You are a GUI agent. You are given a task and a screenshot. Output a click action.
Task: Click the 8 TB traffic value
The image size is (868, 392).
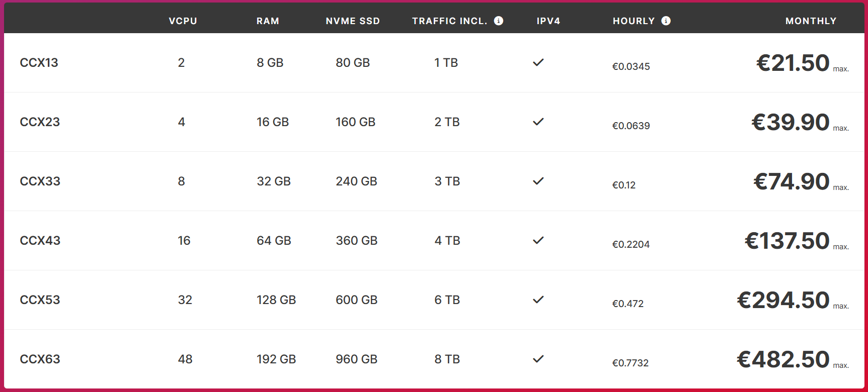coord(447,359)
